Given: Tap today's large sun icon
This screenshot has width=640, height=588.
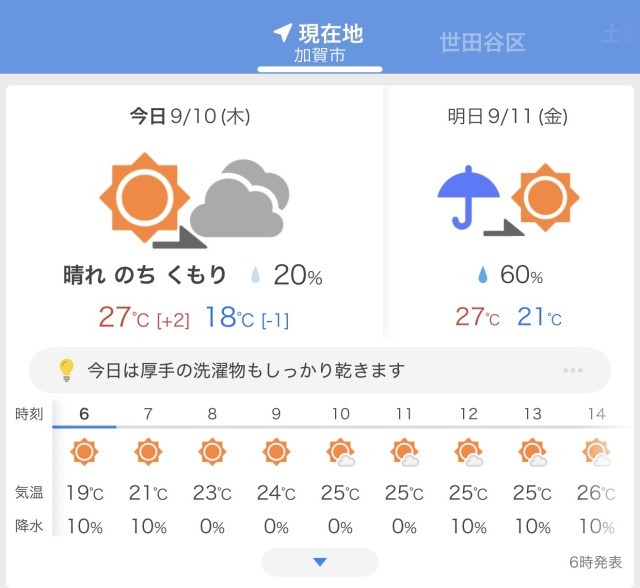Looking at the screenshot, I should click(144, 197).
